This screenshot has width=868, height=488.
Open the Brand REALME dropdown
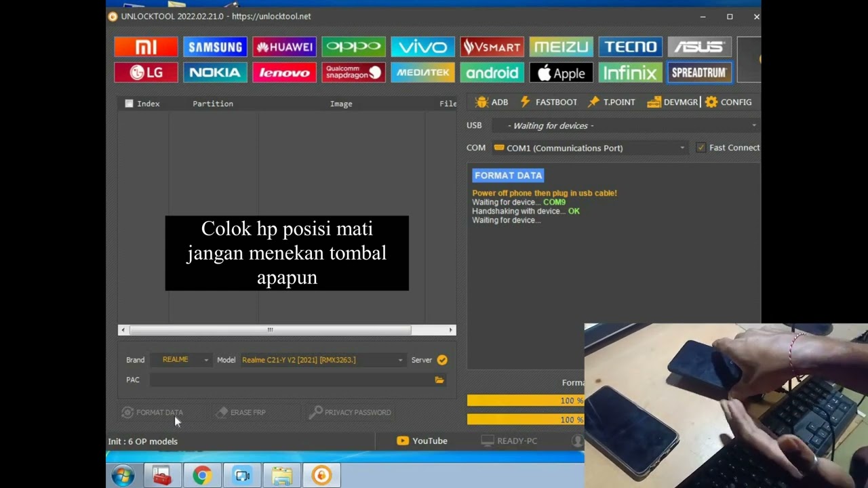pos(181,360)
